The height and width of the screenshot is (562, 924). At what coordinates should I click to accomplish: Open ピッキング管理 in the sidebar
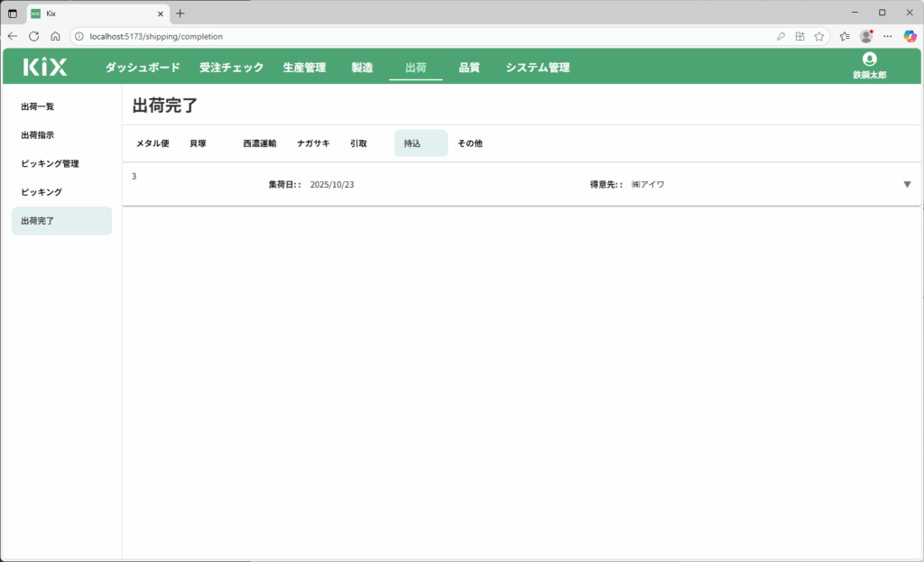pyautogui.click(x=51, y=163)
